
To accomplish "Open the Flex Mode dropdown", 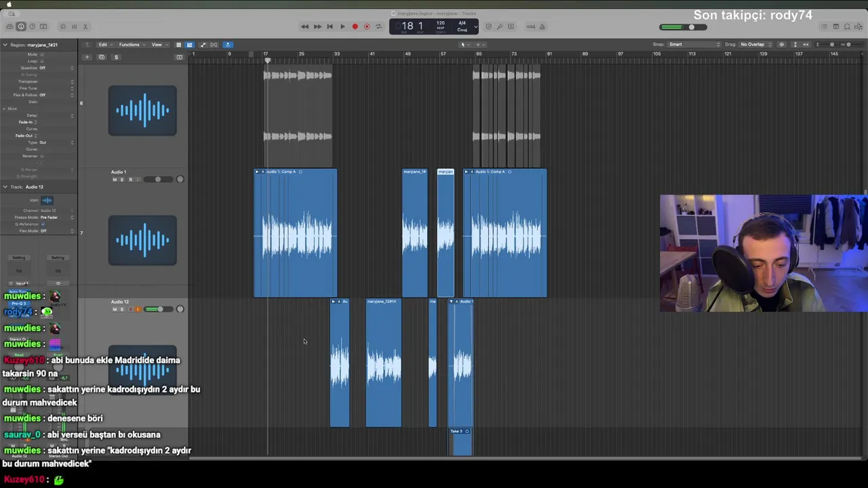I will (56, 231).
